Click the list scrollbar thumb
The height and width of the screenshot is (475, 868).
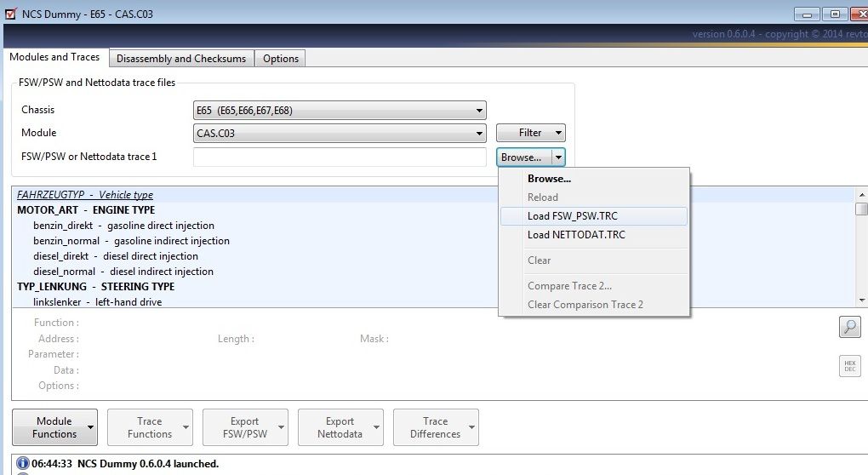861,209
